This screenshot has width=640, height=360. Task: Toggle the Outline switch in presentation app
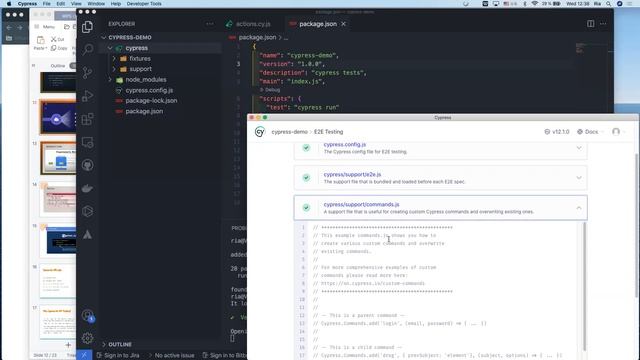pos(73,66)
